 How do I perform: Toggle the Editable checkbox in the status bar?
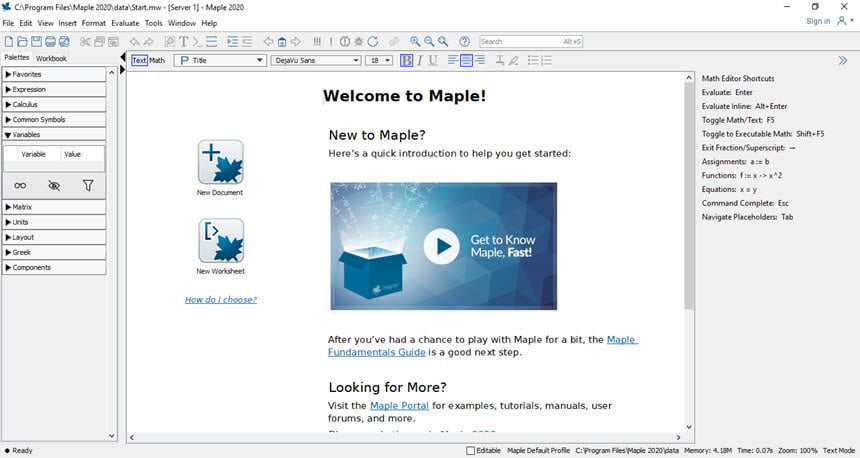470,450
